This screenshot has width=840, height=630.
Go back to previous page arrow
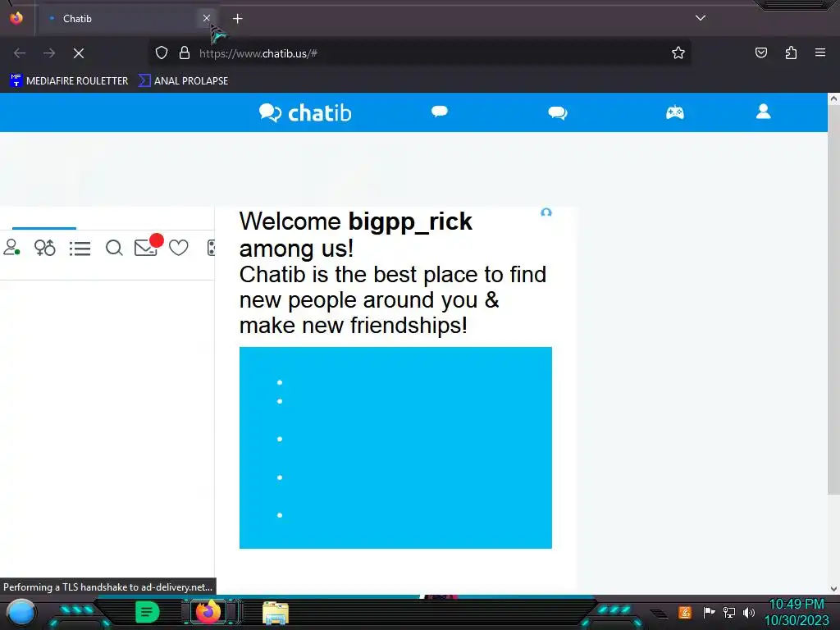coord(20,53)
